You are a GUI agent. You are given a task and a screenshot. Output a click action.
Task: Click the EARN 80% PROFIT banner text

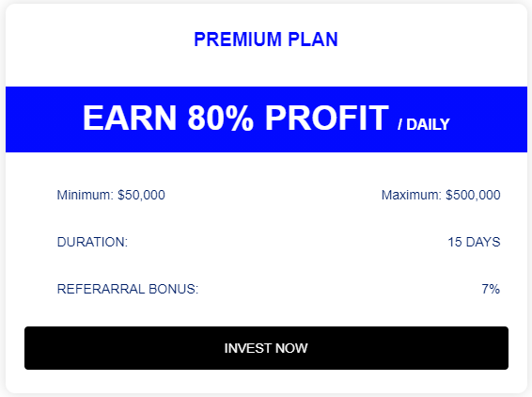coord(236,118)
